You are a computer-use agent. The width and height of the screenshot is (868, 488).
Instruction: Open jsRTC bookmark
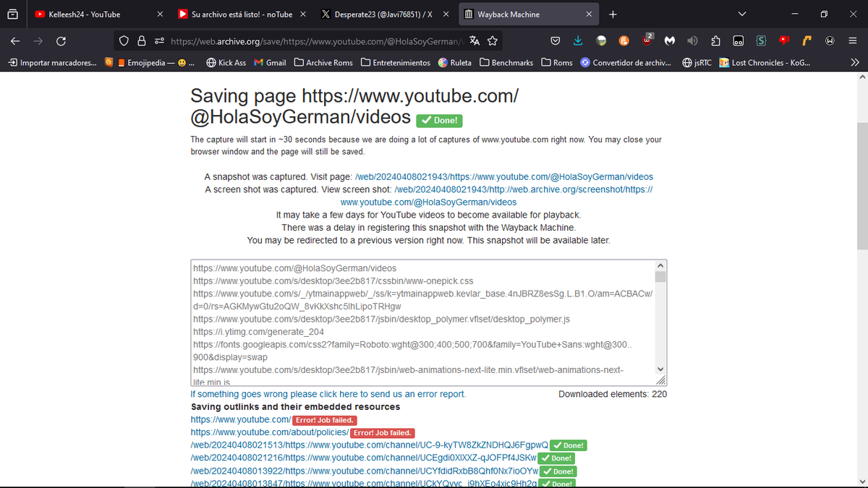click(x=697, y=63)
